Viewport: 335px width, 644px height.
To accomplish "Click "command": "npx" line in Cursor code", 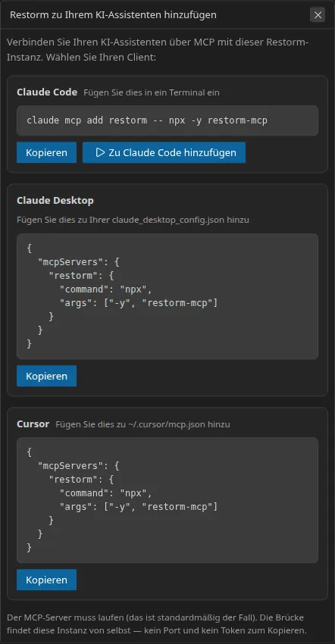I will [106, 493].
